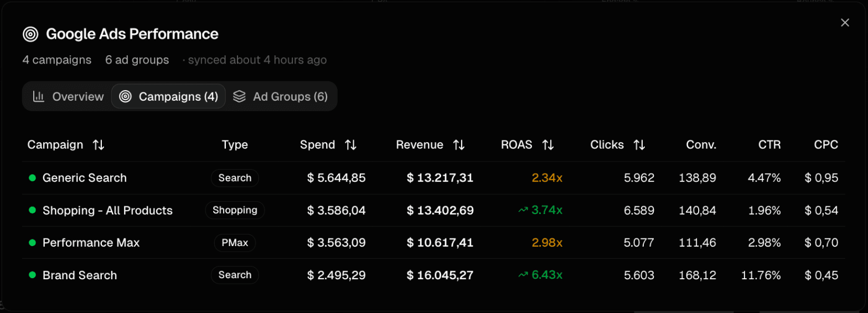This screenshot has width=868, height=313.
Task: Click the clicks value 5.962
Action: pyautogui.click(x=639, y=178)
